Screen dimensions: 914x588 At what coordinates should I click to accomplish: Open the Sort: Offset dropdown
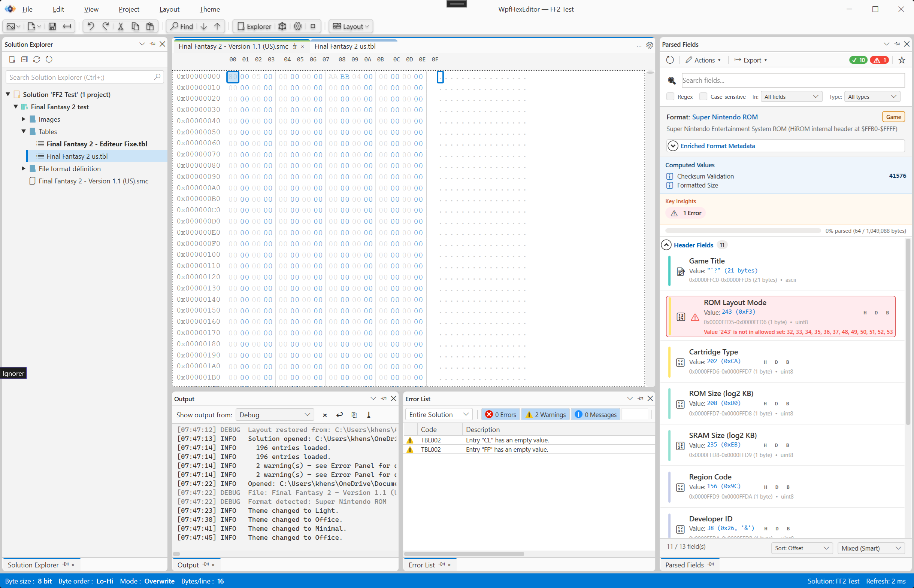pos(802,548)
